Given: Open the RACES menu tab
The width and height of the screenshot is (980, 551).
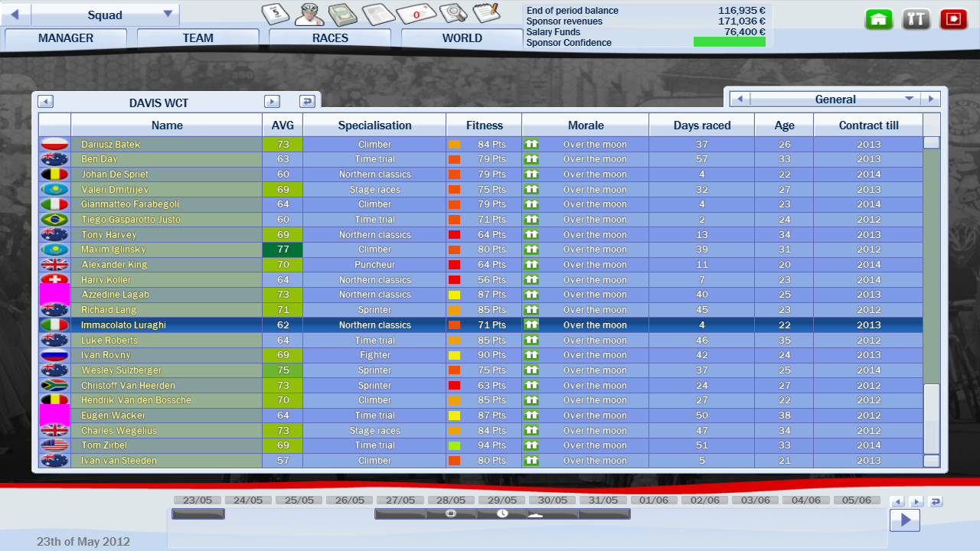Looking at the screenshot, I should (x=330, y=38).
